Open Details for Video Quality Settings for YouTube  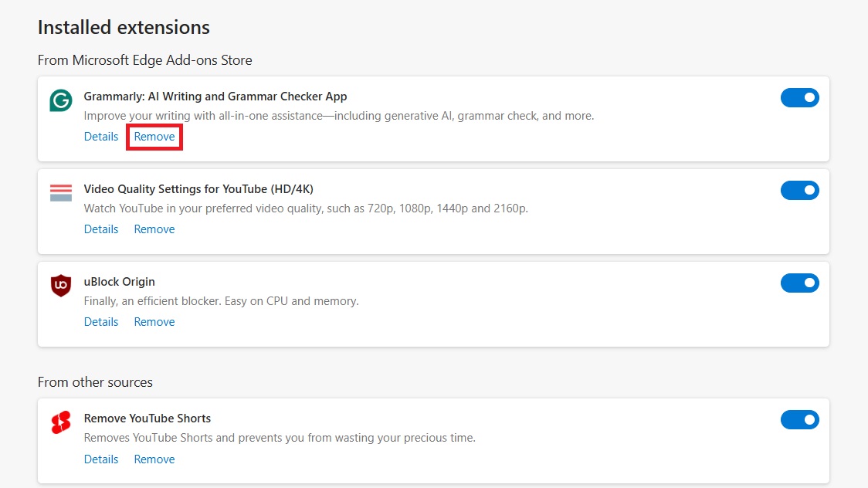(x=101, y=229)
